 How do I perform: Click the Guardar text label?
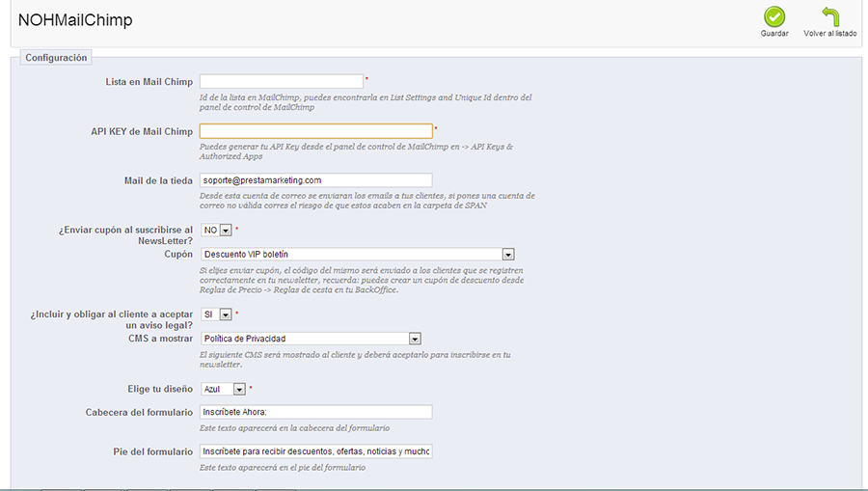774,33
